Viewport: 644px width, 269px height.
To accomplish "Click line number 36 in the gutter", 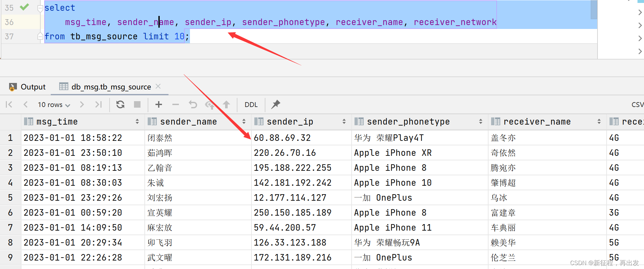I will pos(9,22).
